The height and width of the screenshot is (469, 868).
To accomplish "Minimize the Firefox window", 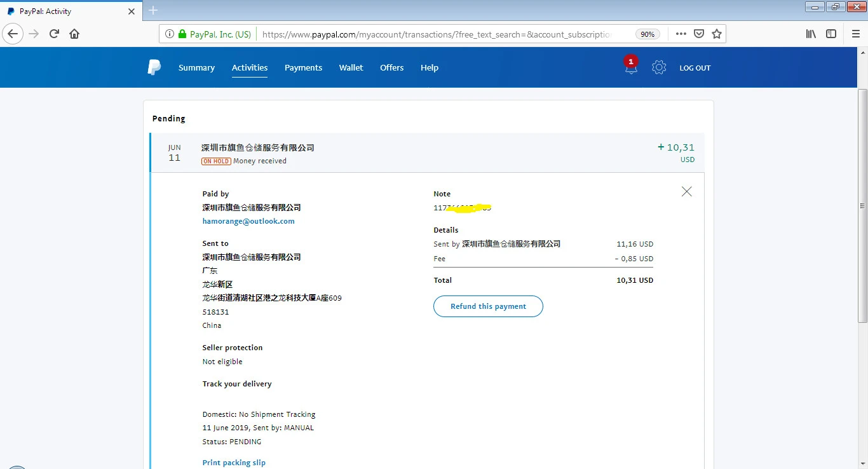I will [x=815, y=7].
